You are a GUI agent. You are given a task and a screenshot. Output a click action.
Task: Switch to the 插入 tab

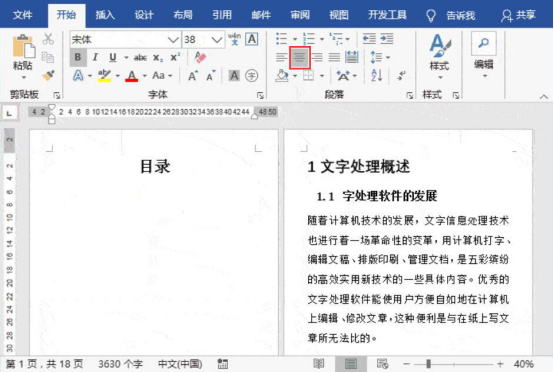point(105,15)
